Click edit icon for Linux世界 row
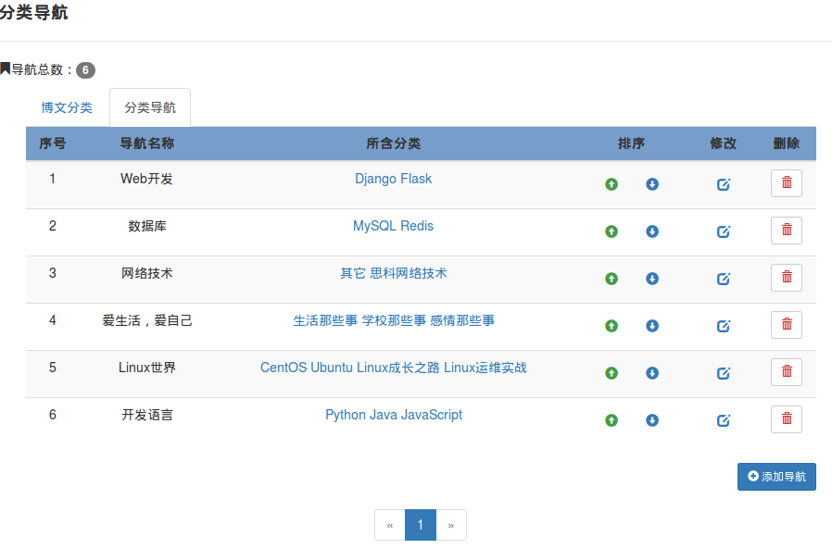This screenshot has height=549, width=832. pyautogui.click(x=723, y=373)
